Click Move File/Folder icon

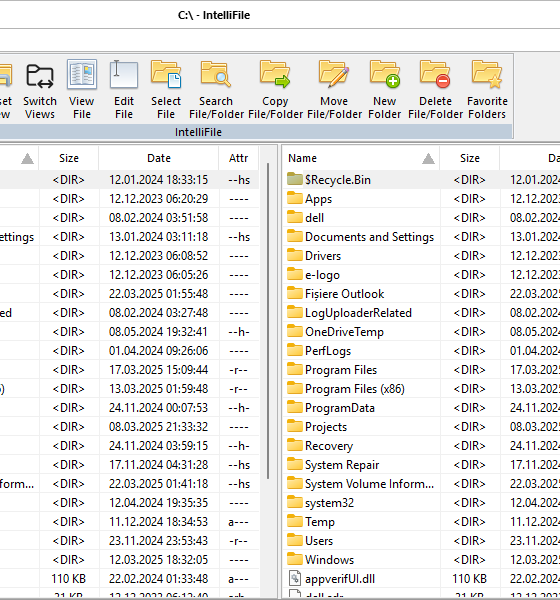coord(334,74)
